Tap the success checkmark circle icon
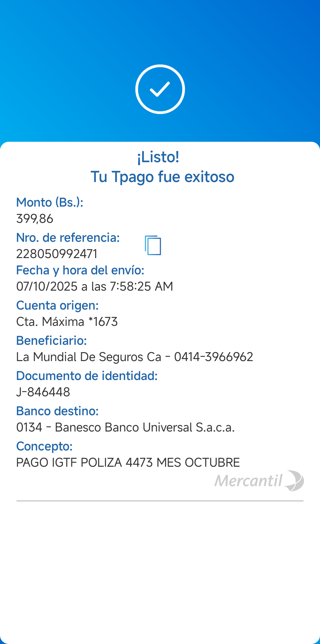 160,89
